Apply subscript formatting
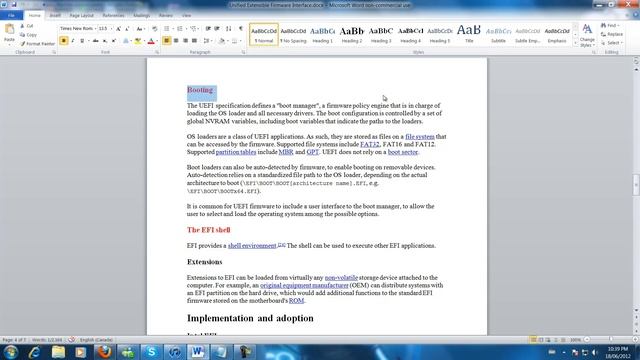This screenshot has height=360, width=640. [104, 41]
